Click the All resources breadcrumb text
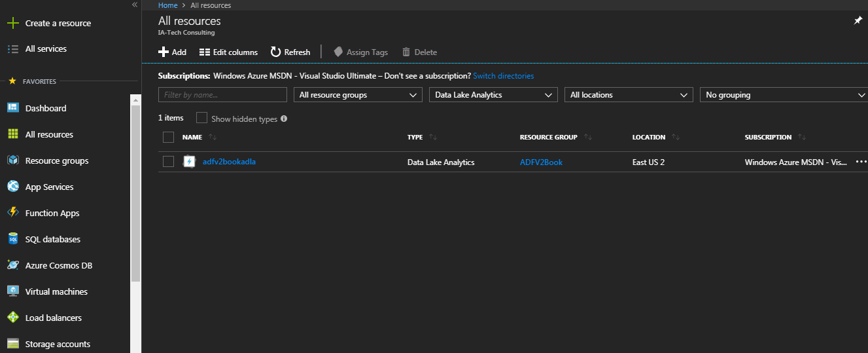The image size is (868, 353). click(210, 5)
